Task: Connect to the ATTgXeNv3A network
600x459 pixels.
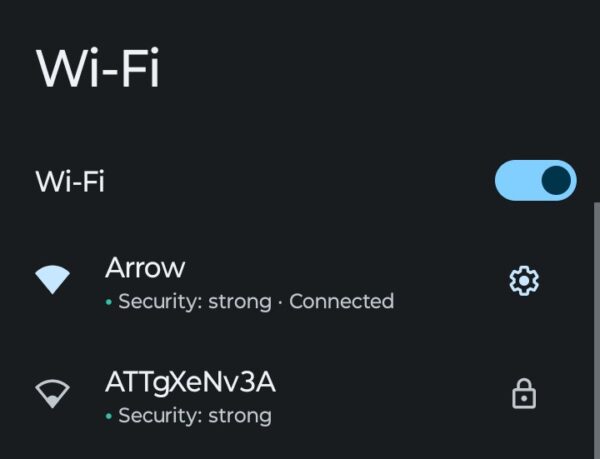Action: (190, 382)
